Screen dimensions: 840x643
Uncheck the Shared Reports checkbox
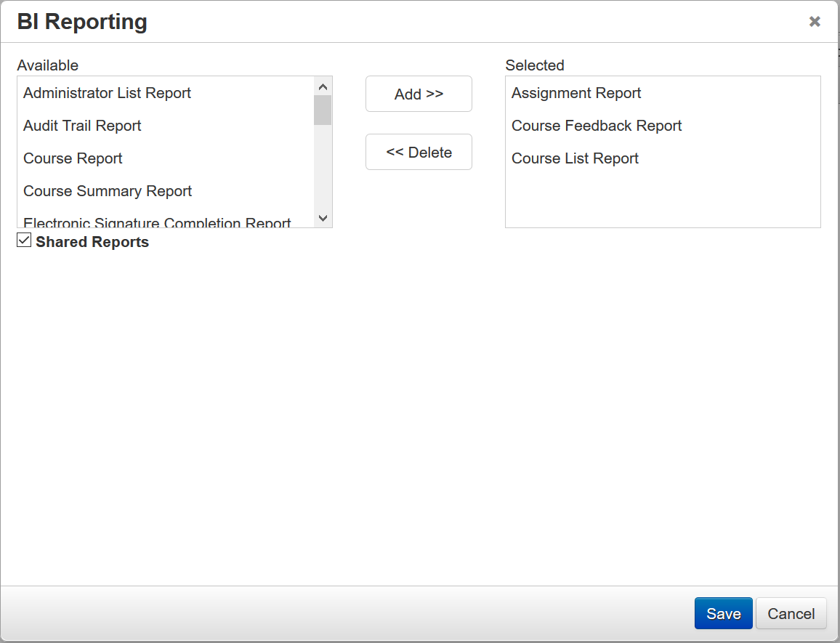click(x=24, y=240)
